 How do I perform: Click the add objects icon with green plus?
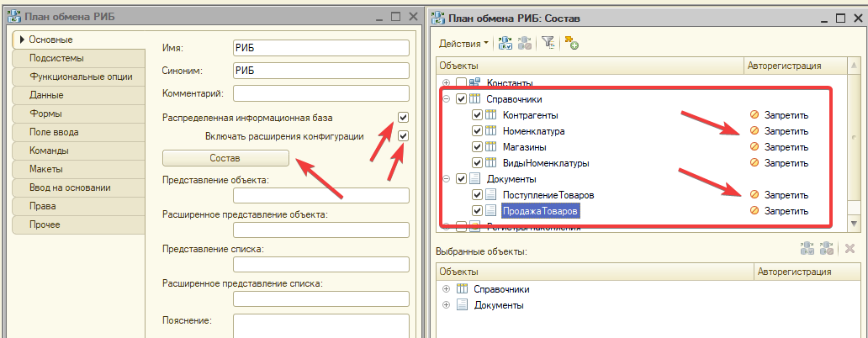click(572, 42)
